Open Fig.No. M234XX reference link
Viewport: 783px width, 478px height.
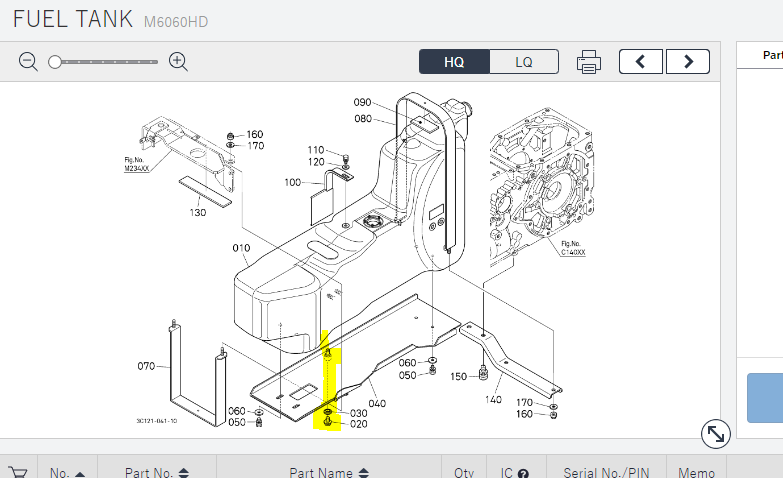[136, 164]
